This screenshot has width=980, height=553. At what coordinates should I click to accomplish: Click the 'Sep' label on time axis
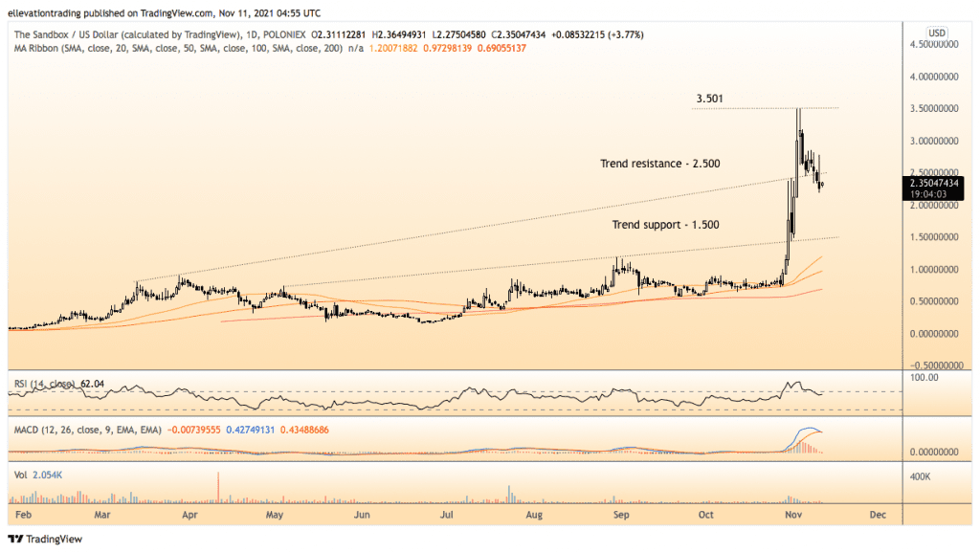coord(620,515)
